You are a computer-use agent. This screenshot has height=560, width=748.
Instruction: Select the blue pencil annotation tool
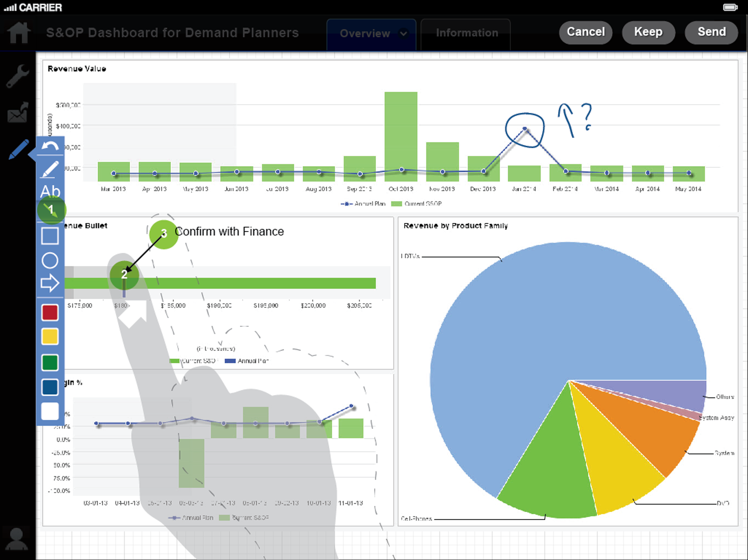[x=19, y=149]
